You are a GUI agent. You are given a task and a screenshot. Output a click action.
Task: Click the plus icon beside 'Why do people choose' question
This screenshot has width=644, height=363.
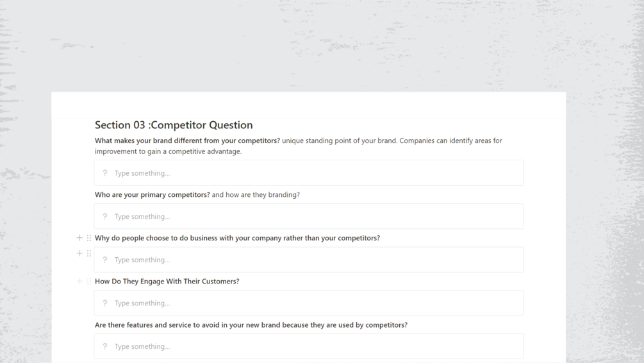(x=79, y=238)
